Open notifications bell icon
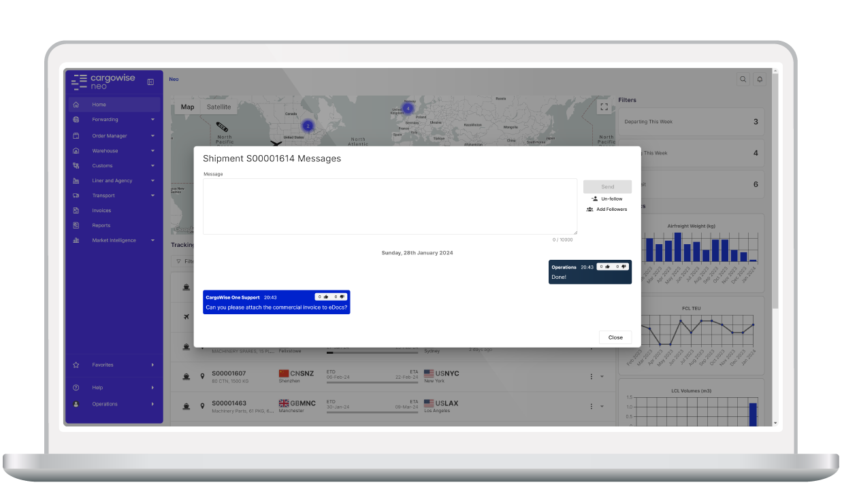842x504 pixels. [x=759, y=80]
